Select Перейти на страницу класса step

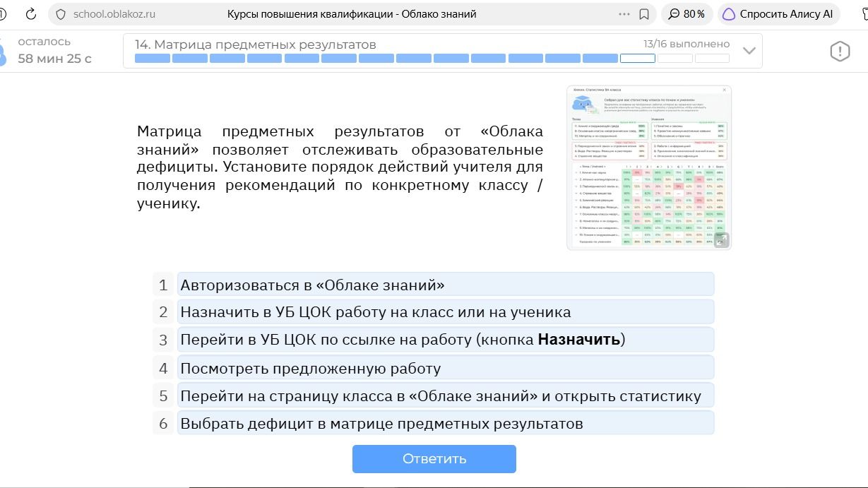tap(446, 395)
